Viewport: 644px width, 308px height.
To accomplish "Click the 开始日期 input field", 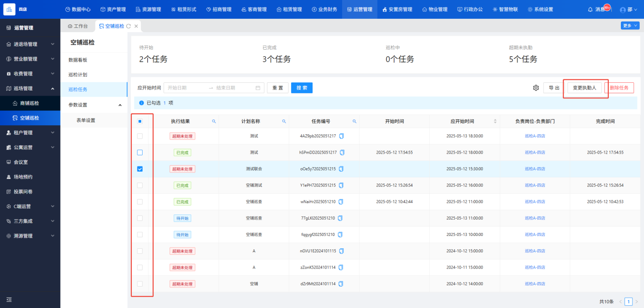I will click(186, 88).
